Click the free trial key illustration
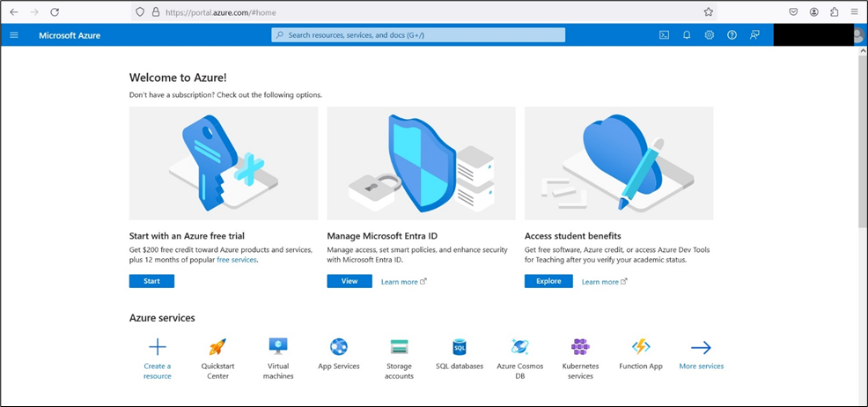The image size is (868, 407). [224, 163]
